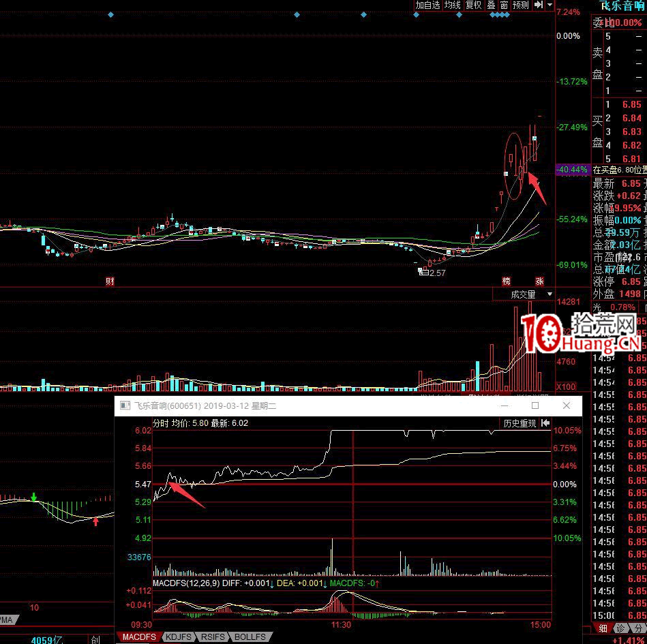Click the green down arrow signal marker
647x644 pixels.
click(34, 497)
